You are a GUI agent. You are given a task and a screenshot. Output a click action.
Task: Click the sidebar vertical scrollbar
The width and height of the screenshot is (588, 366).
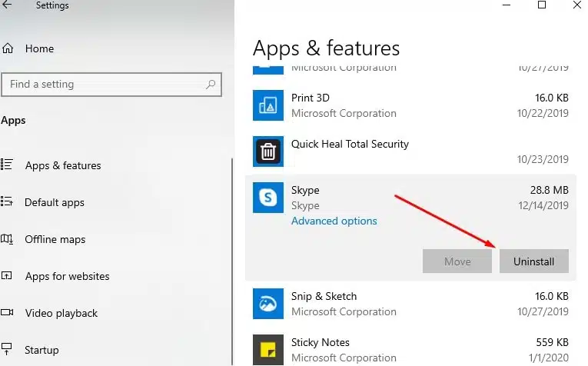[232, 261]
